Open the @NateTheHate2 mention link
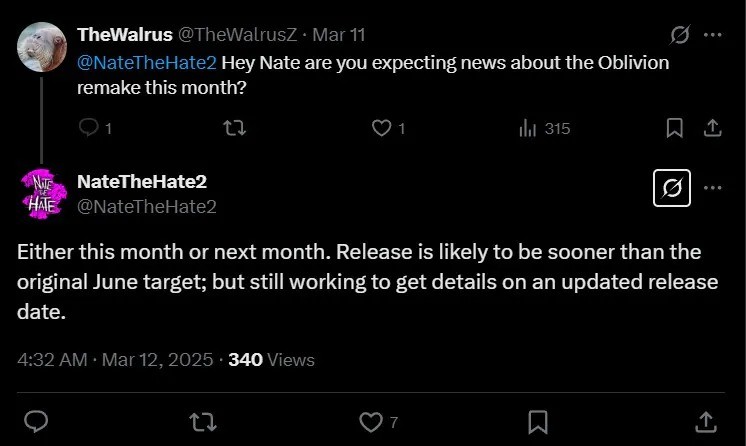746x446 pixels. click(146, 62)
